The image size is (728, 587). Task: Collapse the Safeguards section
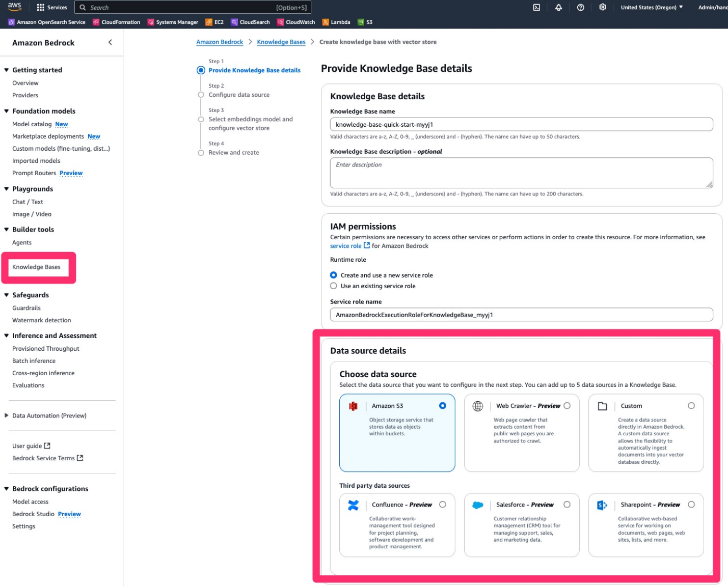7,295
